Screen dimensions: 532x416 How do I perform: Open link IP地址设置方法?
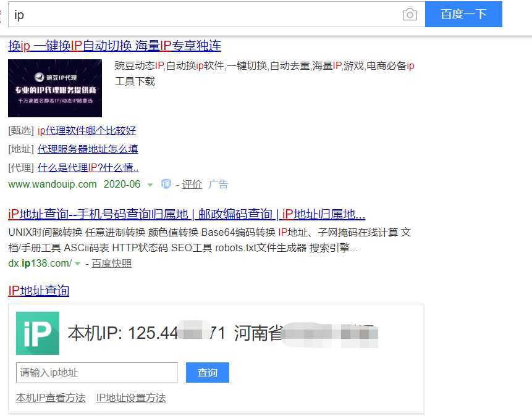click(x=131, y=397)
